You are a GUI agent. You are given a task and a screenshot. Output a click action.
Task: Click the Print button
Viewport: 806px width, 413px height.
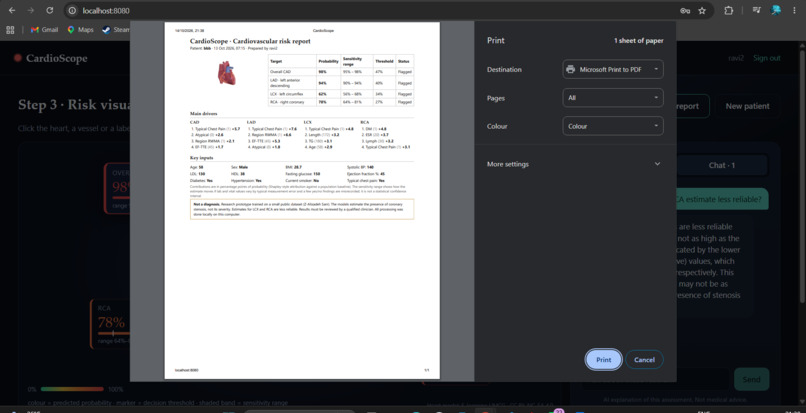click(603, 360)
